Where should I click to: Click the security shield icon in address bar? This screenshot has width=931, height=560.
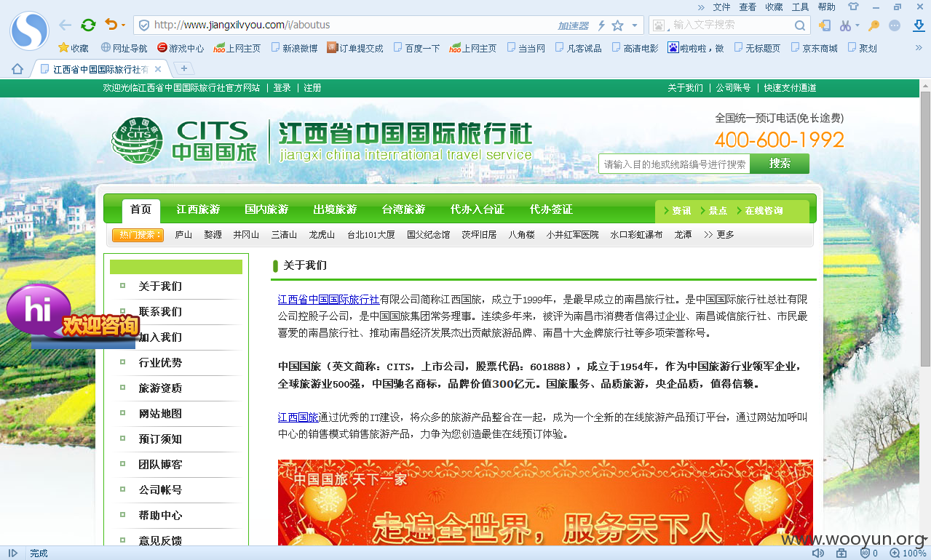click(x=143, y=25)
